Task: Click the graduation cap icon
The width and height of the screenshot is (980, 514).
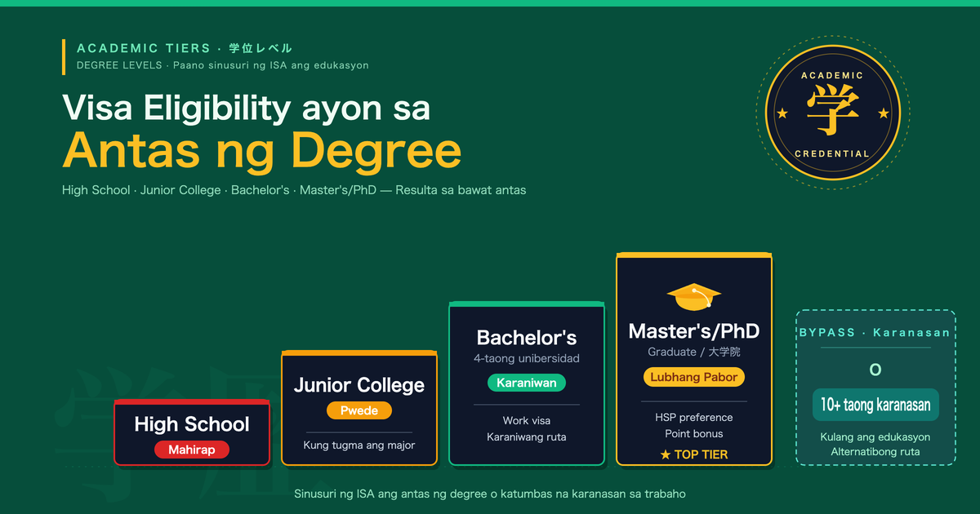Action: point(694,297)
